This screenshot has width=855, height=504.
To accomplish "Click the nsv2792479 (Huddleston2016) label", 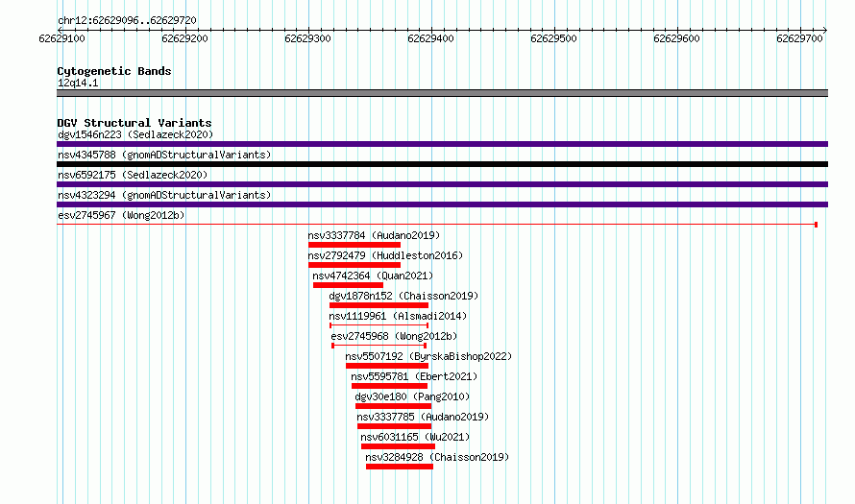I will click(385, 255).
